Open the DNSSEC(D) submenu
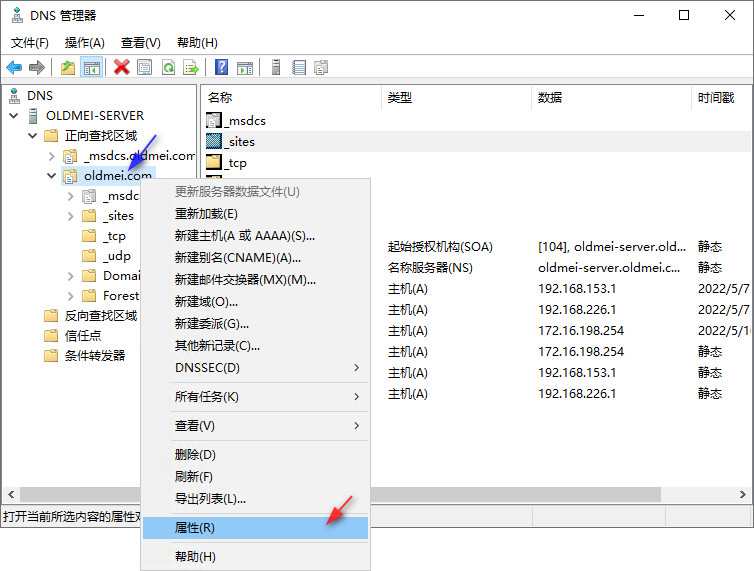The image size is (754, 571). (x=255, y=368)
